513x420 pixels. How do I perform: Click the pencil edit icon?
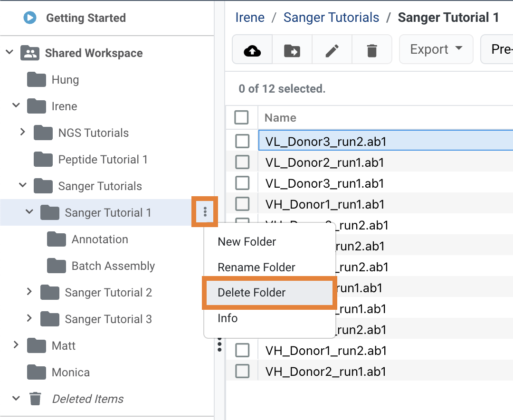[x=332, y=50]
